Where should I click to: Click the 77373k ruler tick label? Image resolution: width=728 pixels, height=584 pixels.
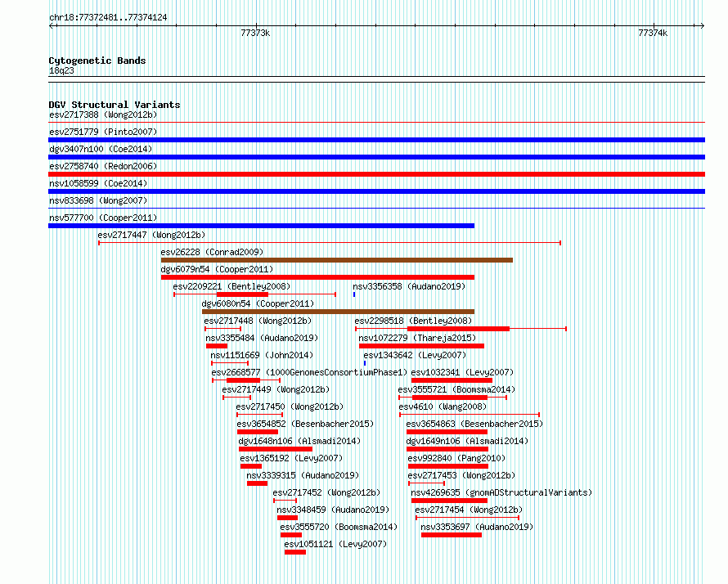[255, 33]
